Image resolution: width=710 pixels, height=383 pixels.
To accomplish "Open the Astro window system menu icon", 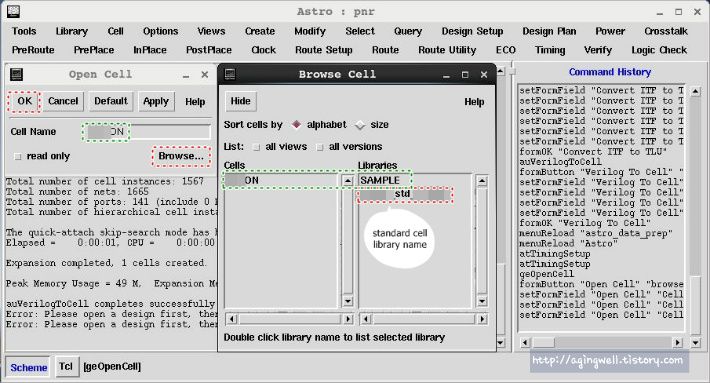I will 14,11.
